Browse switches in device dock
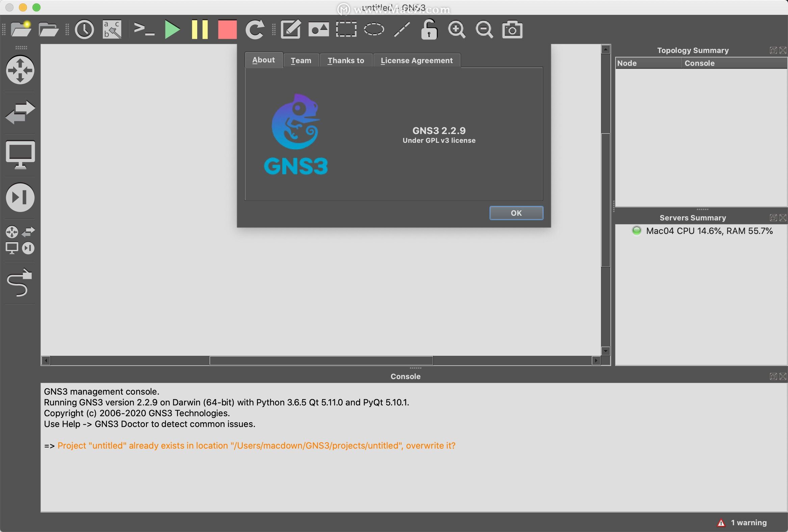 point(20,112)
